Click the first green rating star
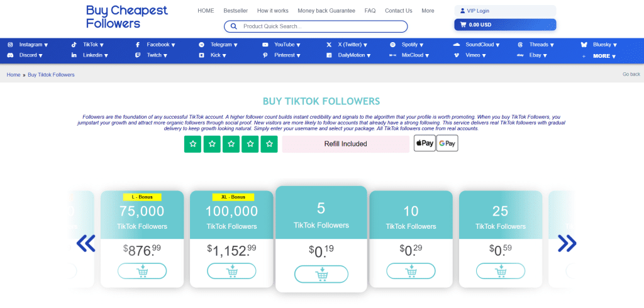 (x=192, y=144)
